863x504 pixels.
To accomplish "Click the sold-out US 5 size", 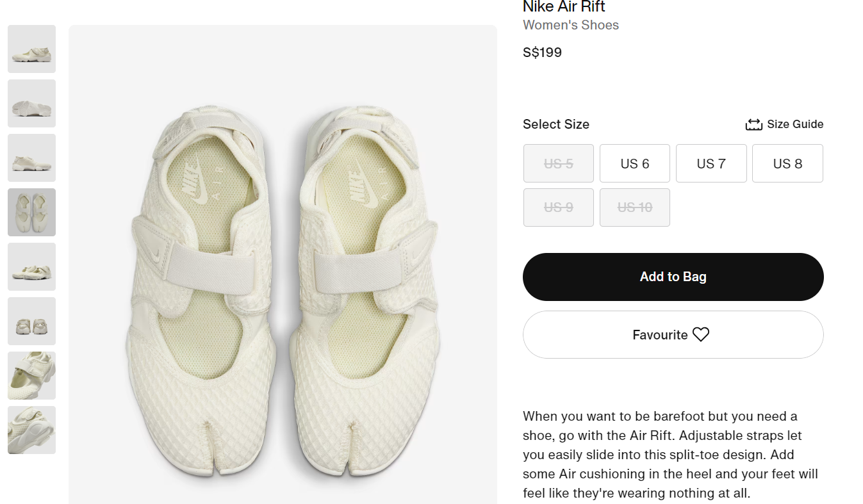I will click(x=558, y=163).
